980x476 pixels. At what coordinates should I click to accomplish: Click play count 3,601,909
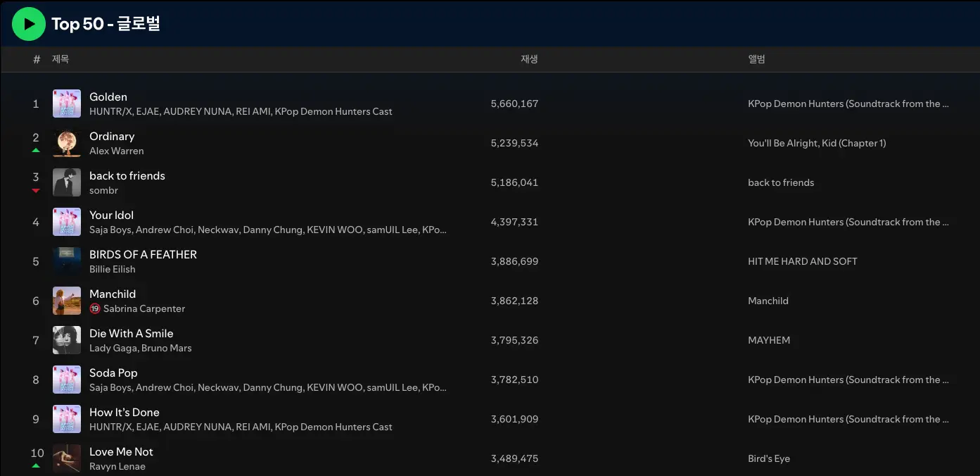coord(514,419)
